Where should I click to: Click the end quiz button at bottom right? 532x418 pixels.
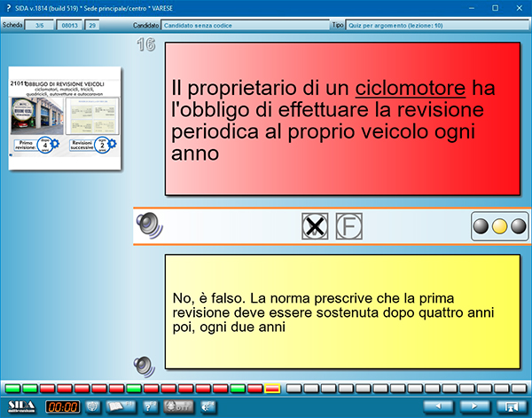tap(511, 406)
